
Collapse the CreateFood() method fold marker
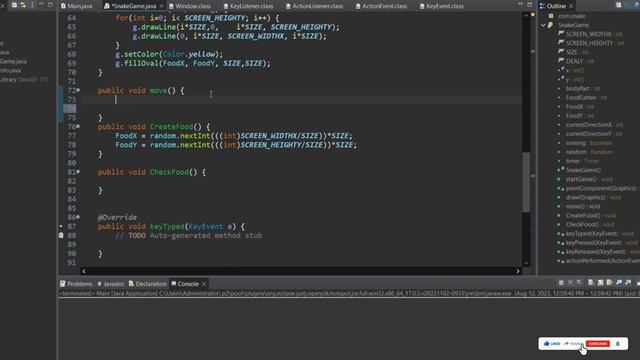[78, 127]
